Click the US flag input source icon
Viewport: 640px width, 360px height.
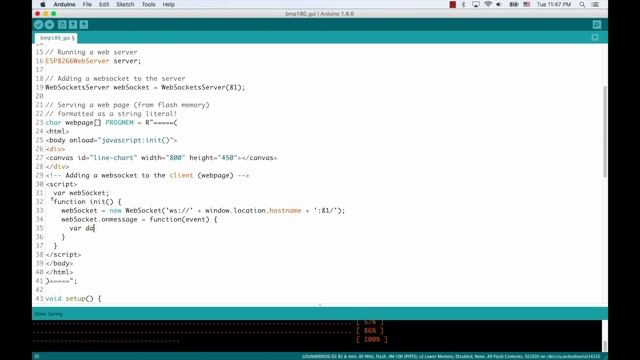click(527, 4)
